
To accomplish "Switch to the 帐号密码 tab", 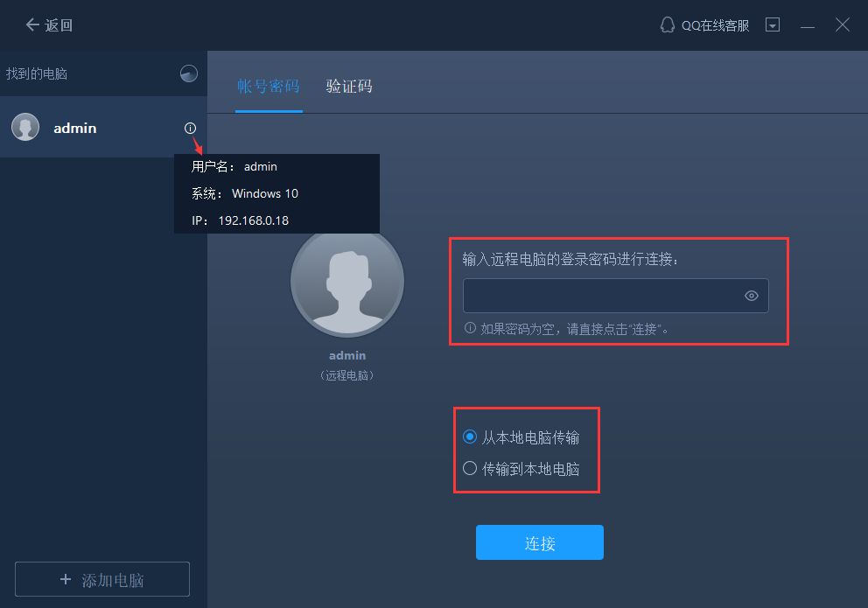I will coord(269,87).
